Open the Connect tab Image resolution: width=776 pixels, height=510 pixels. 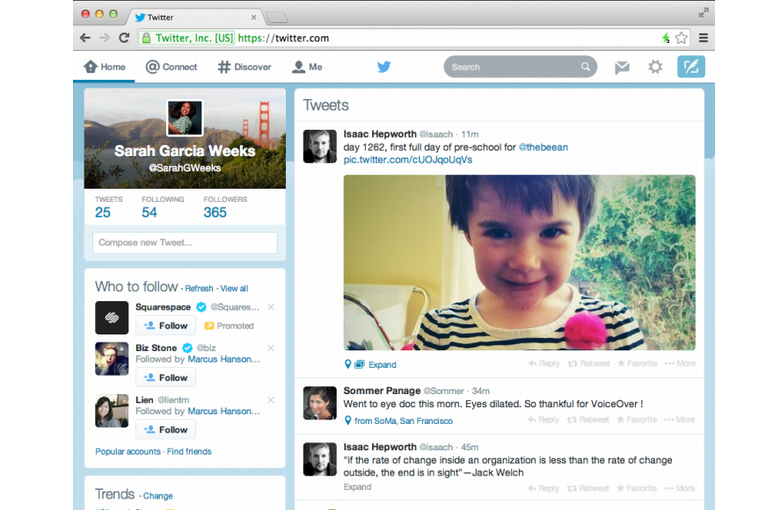pyautogui.click(x=171, y=67)
